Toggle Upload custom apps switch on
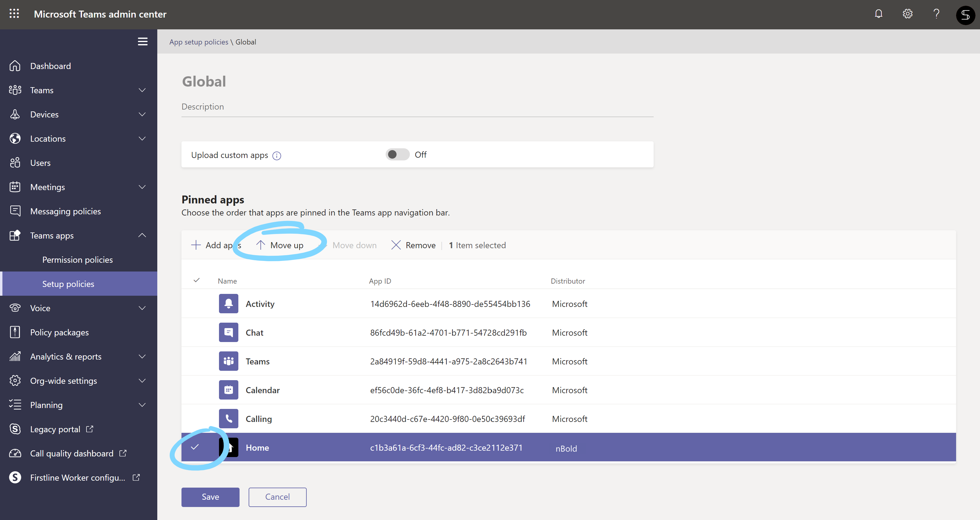This screenshot has width=980, height=520. coord(397,155)
